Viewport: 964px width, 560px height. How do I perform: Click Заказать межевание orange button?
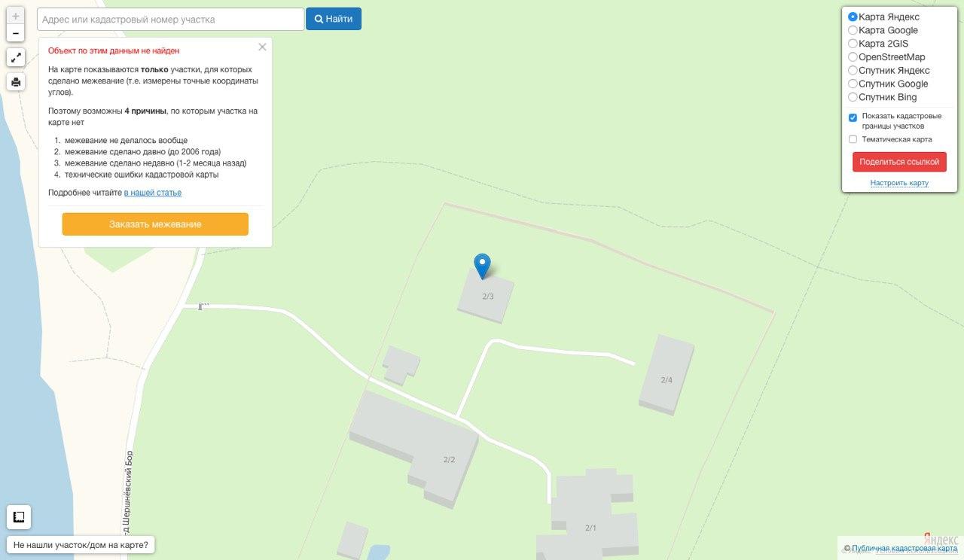[x=155, y=224]
